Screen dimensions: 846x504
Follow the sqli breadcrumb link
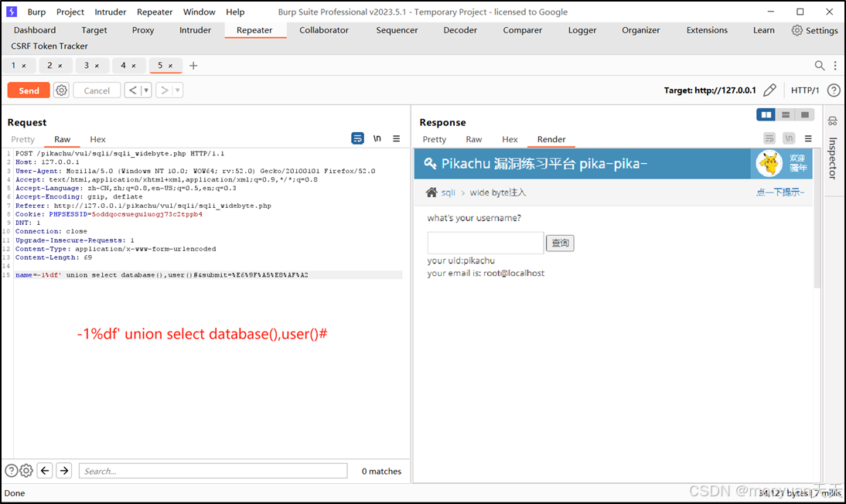[448, 192]
